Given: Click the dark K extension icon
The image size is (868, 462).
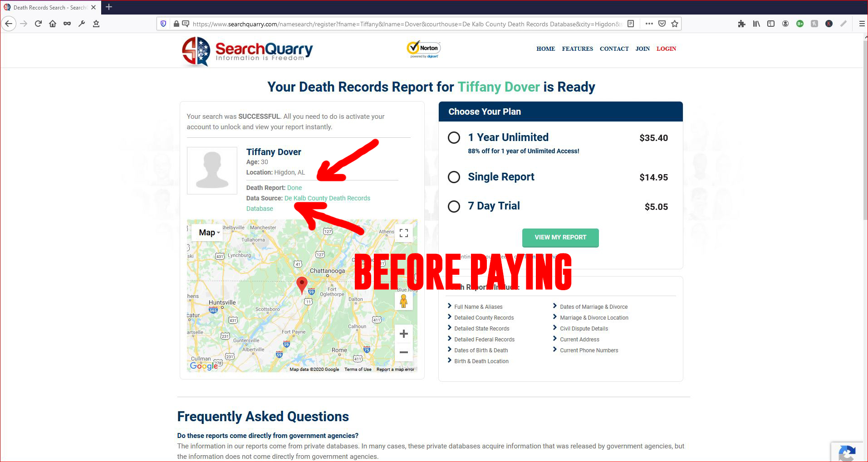Looking at the screenshot, I should [x=829, y=24].
